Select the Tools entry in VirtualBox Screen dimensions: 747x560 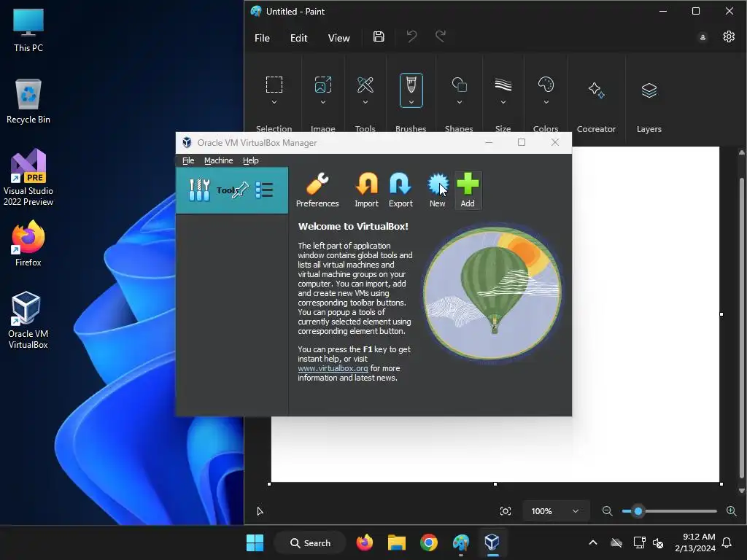pyautogui.click(x=232, y=190)
